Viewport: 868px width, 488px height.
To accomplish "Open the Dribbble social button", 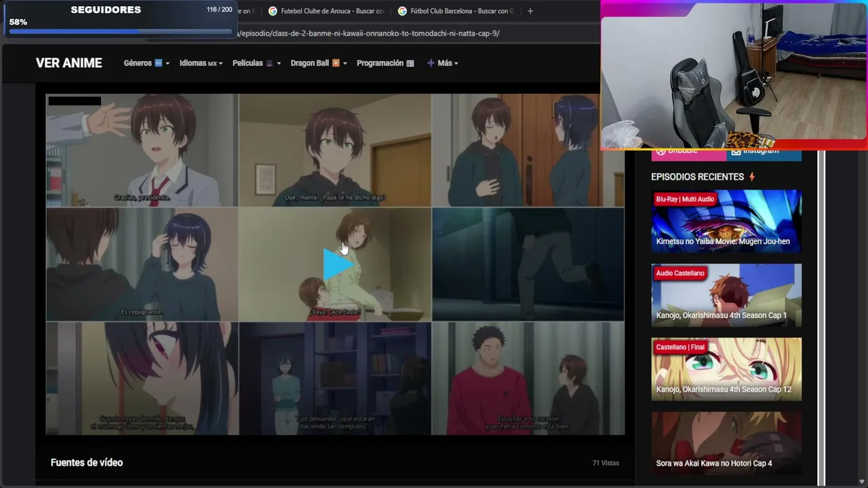I will click(x=689, y=154).
